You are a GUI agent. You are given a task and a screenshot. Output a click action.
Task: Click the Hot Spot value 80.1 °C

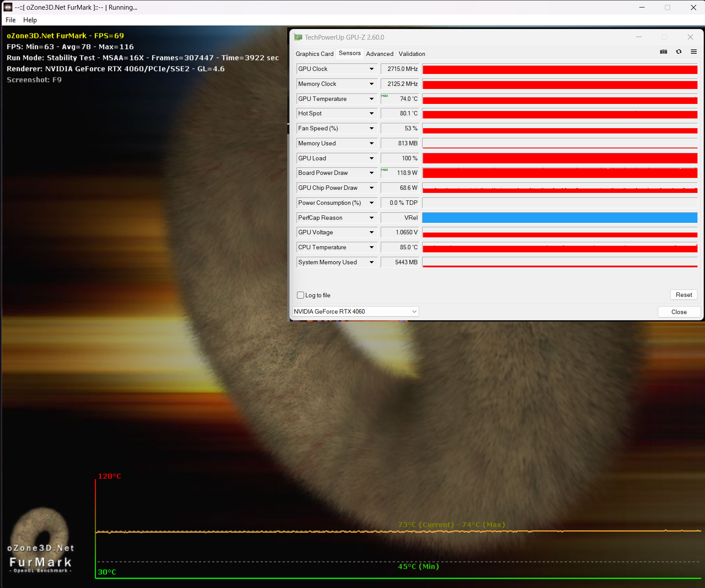point(400,114)
